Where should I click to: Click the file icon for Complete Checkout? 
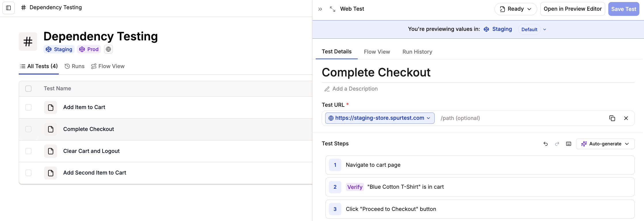[x=50, y=129]
